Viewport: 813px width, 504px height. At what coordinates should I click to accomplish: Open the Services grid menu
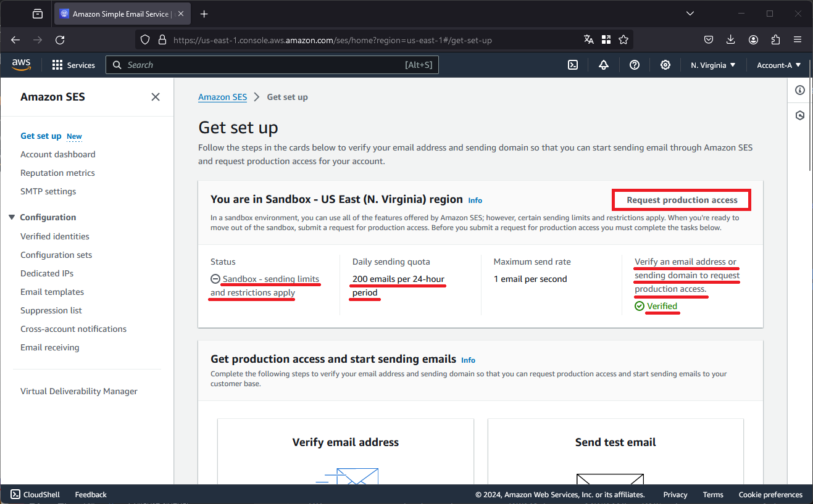(x=73, y=65)
